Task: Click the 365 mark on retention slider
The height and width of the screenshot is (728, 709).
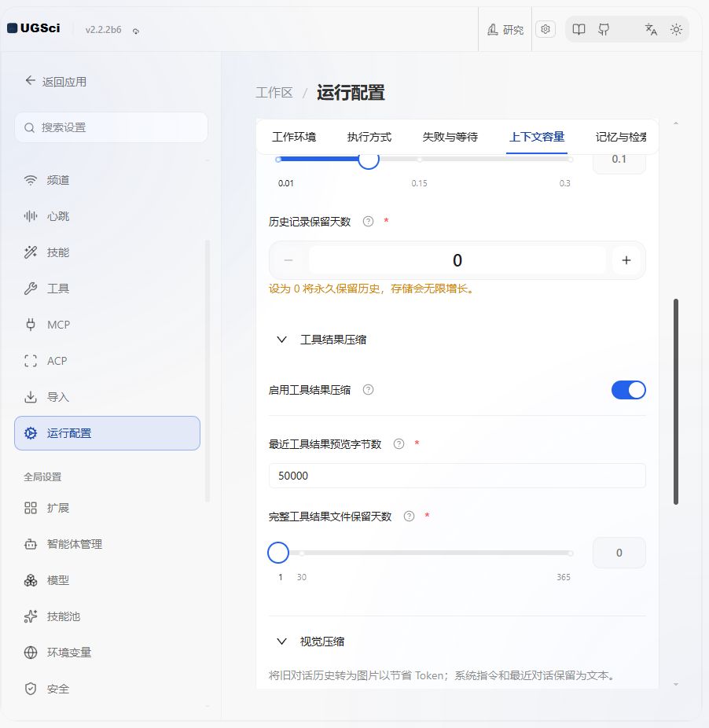Action: [x=564, y=577]
